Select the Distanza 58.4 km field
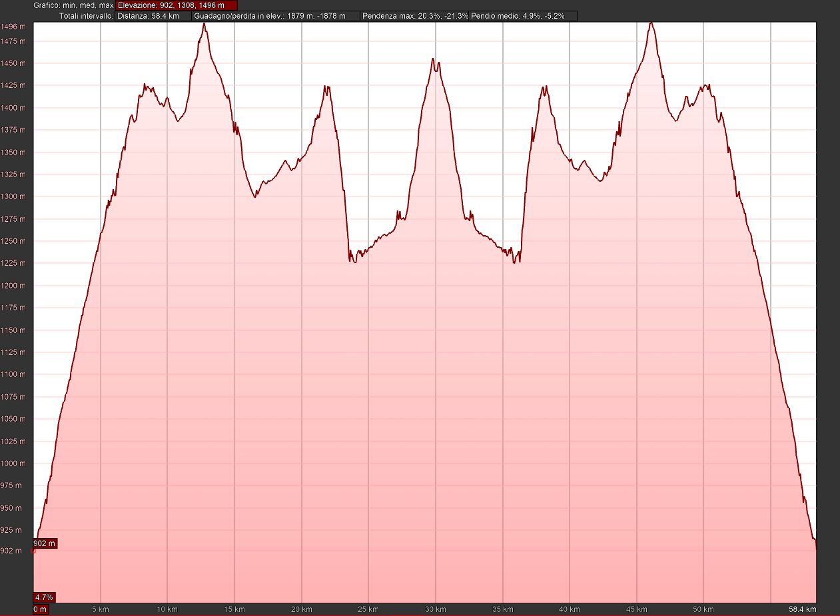This screenshot has height=616, width=840. [154, 15]
